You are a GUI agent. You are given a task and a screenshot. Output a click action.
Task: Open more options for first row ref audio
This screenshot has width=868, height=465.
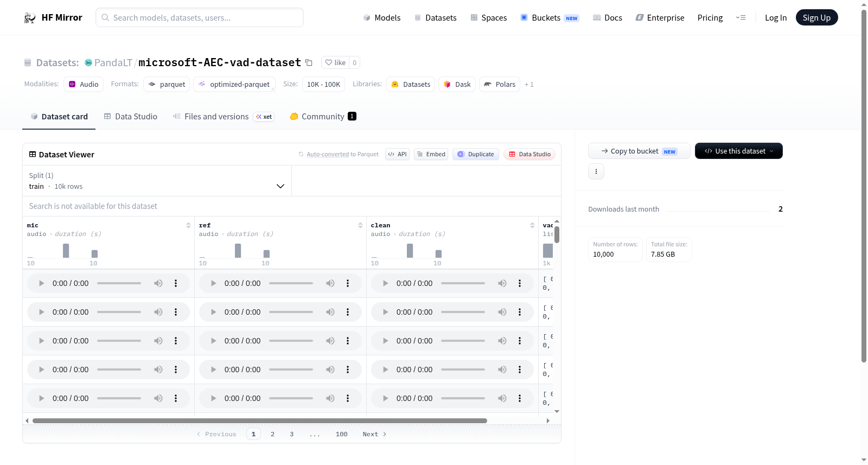click(348, 283)
